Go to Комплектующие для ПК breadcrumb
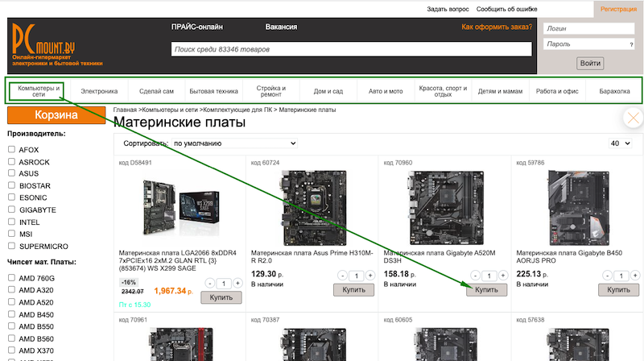The height and width of the screenshot is (361, 644). (237, 110)
